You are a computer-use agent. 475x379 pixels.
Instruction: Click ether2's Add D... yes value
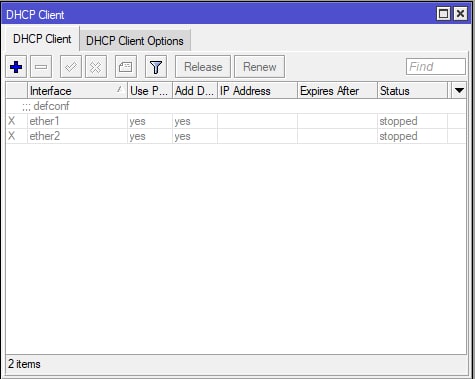click(x=182, y=137)
